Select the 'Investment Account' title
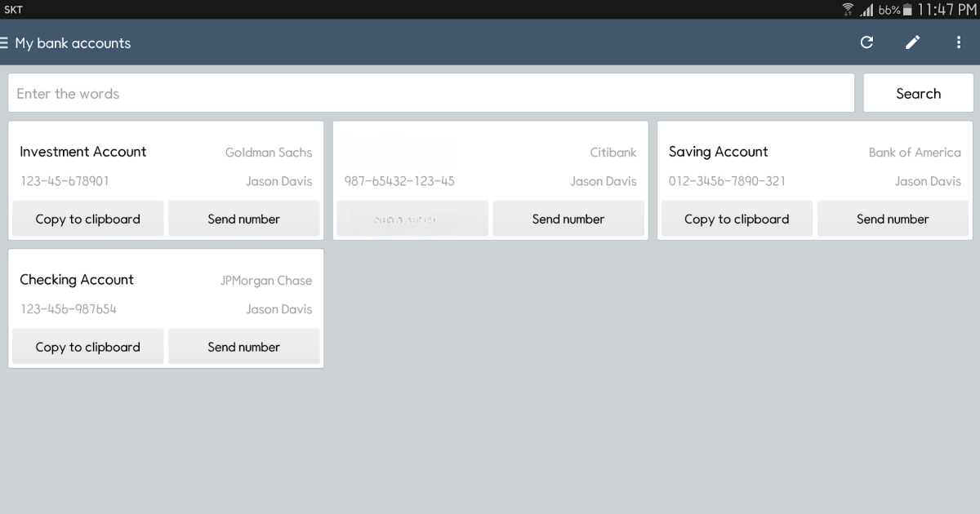 (x=83, y=152)
